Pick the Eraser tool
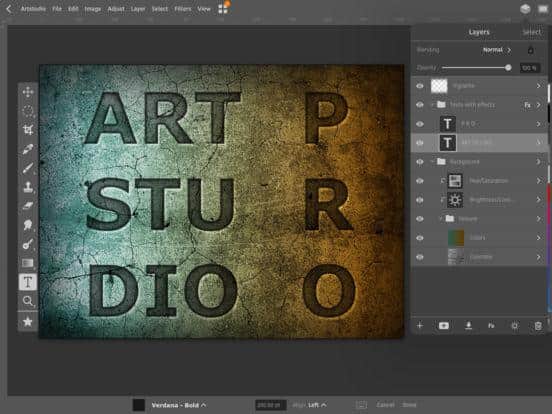The width and height of the screenshot is (552, 414). (28, 206)
